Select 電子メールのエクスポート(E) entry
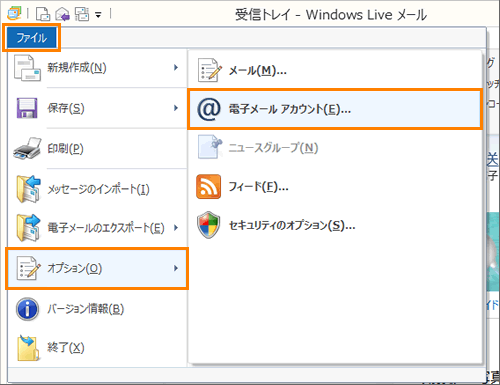Screen dimensions: 500x385 click(97, 228)
